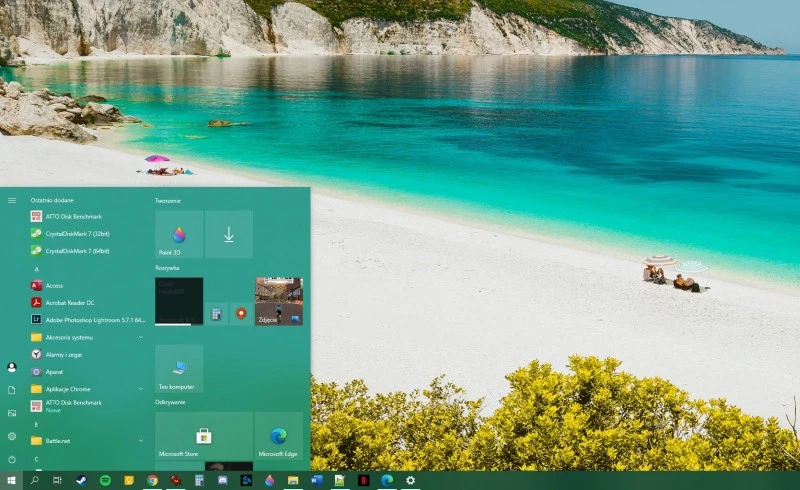Open the yellow notes app on taskbar
The height and width of the screenshot is (490, 800).
pos(129,480)
